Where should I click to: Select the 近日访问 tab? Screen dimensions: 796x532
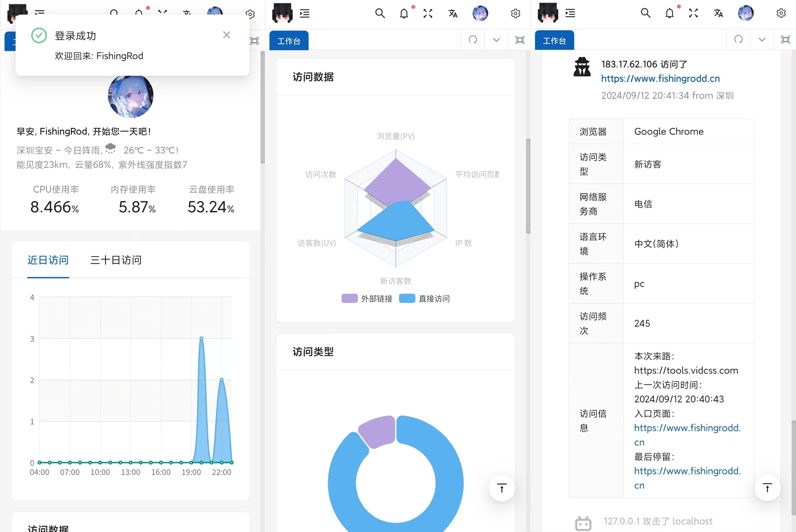tap(48, 260)
